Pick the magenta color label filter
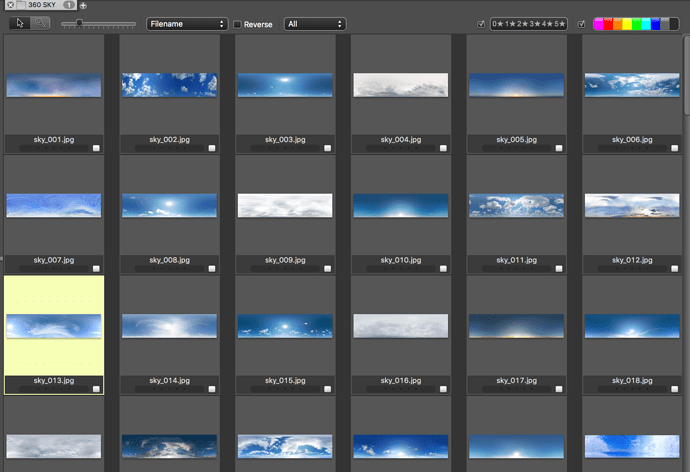Screen dimensions: 690x472 [598, 24]
